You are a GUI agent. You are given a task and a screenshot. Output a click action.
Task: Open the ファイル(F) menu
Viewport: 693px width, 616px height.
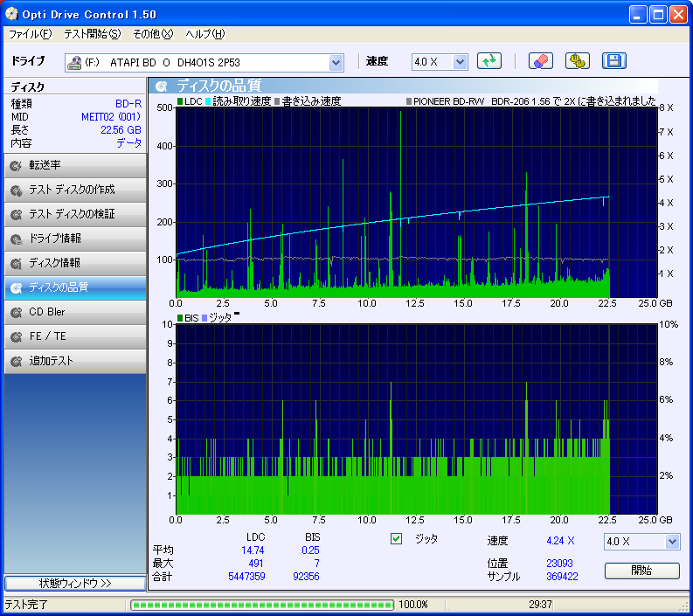pyautogui.click(x=30, y=34)
